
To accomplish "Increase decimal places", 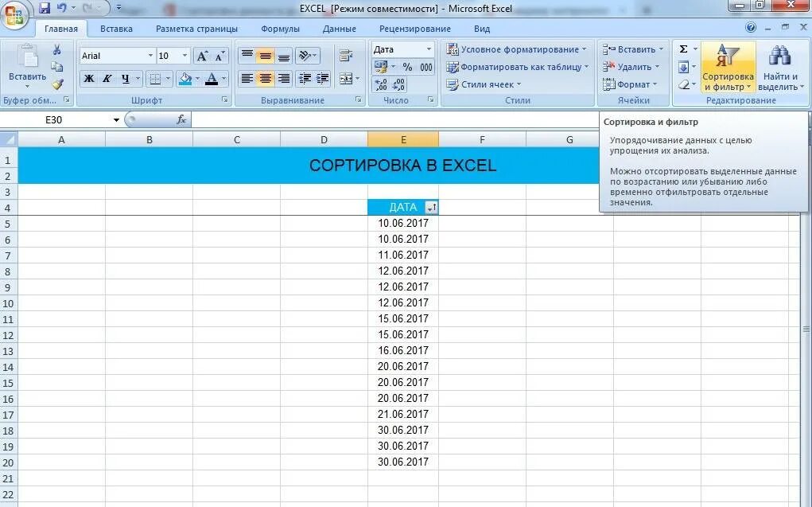I will (381, 84).
